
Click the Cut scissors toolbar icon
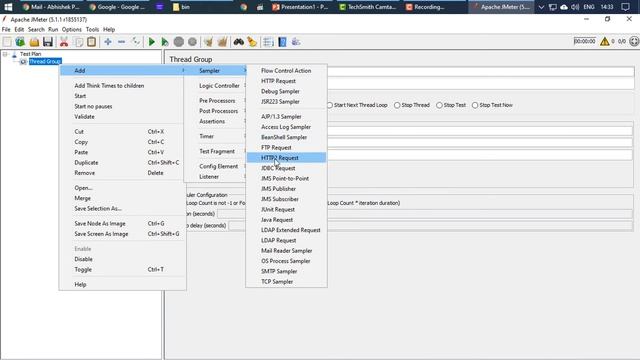[64, 42]
